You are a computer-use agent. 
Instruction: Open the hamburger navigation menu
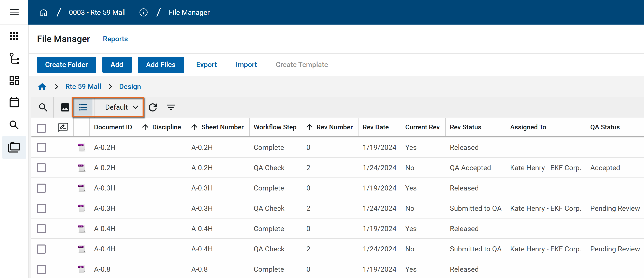14,12
